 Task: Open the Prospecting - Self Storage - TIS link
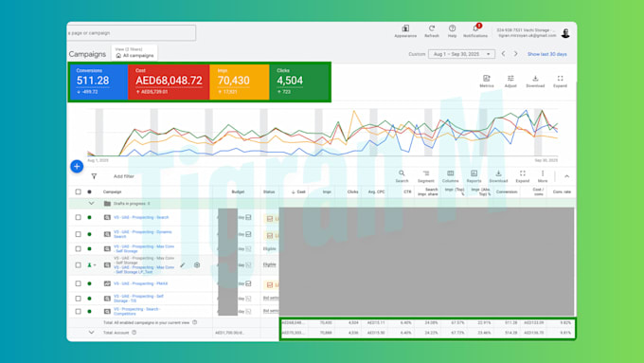(139, 299)
